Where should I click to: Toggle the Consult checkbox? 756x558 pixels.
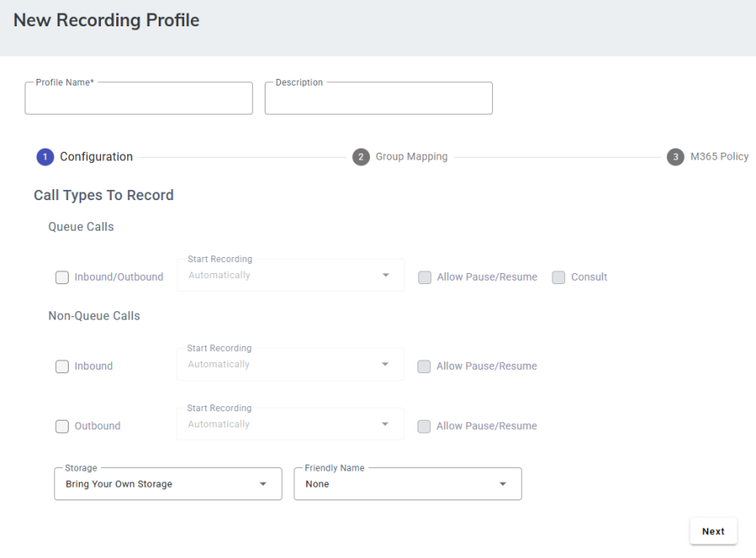coord(558,277)
